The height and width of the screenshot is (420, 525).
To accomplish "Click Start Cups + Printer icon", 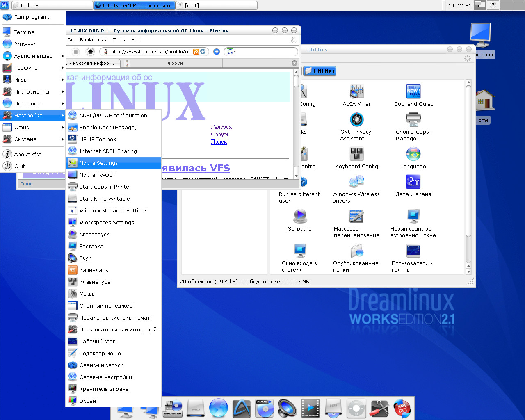I will pyautogui.click(x=73, y=187).
